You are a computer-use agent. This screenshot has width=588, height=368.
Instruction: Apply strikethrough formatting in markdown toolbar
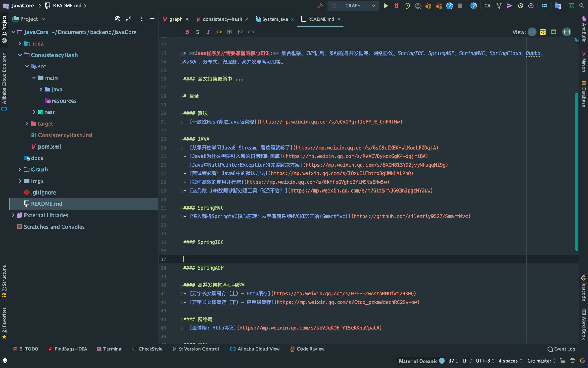pos(198,32)
